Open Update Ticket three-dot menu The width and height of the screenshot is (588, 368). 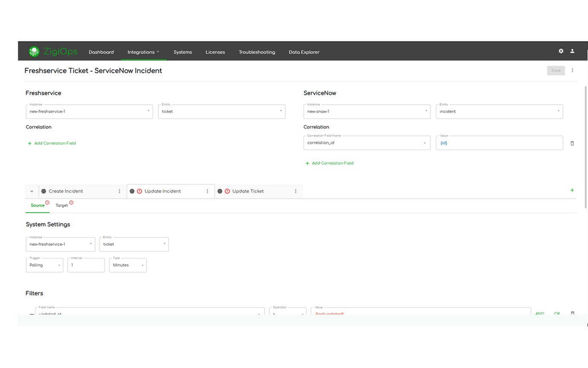[296, 191]
